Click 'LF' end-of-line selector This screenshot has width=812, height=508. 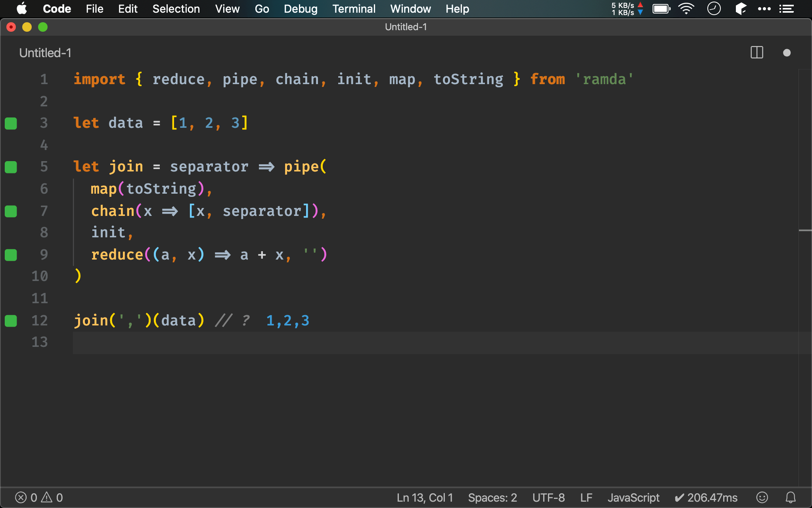[x=586, y=498]
